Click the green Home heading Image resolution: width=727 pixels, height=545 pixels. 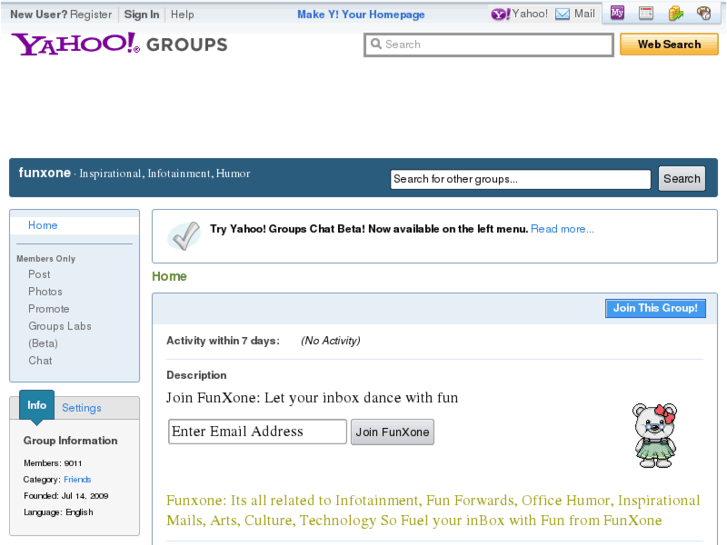(x=169, y=276)
